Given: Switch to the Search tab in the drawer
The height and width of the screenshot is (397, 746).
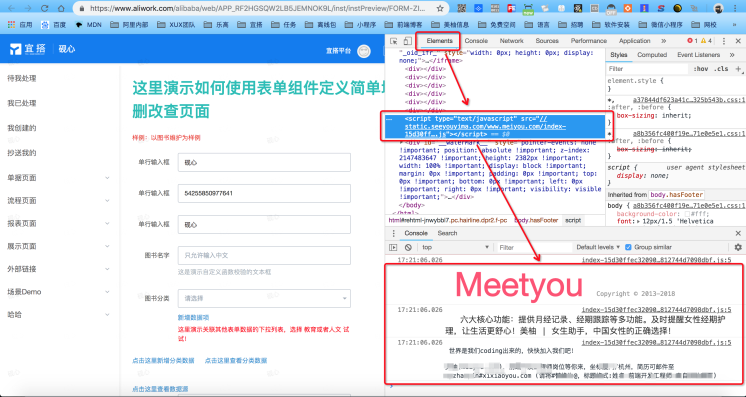Looking at the screenshot, I should pyautogui.click(x=447, y=233).
